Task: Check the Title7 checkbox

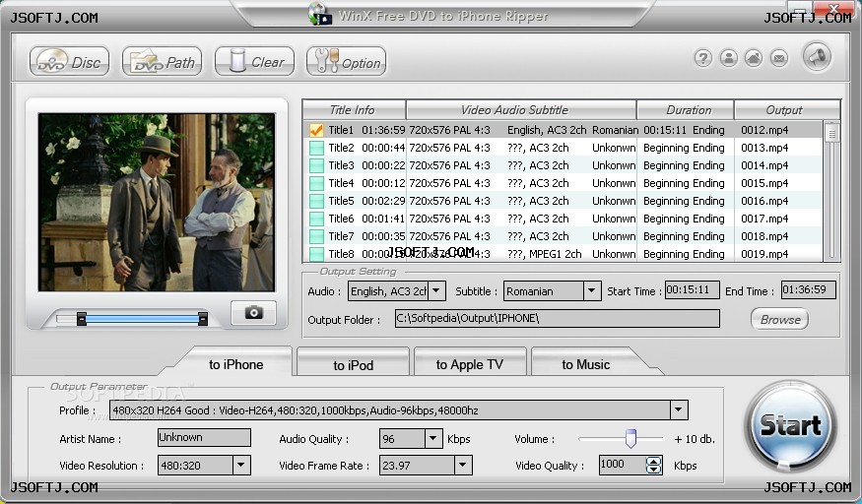Action: [316, 236]
